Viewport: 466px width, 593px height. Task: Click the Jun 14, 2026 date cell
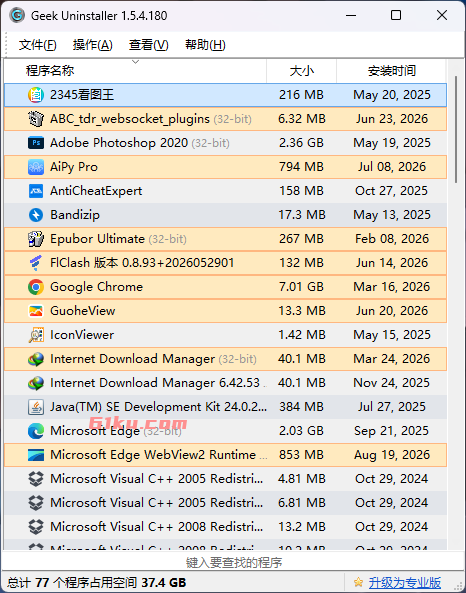392,263
